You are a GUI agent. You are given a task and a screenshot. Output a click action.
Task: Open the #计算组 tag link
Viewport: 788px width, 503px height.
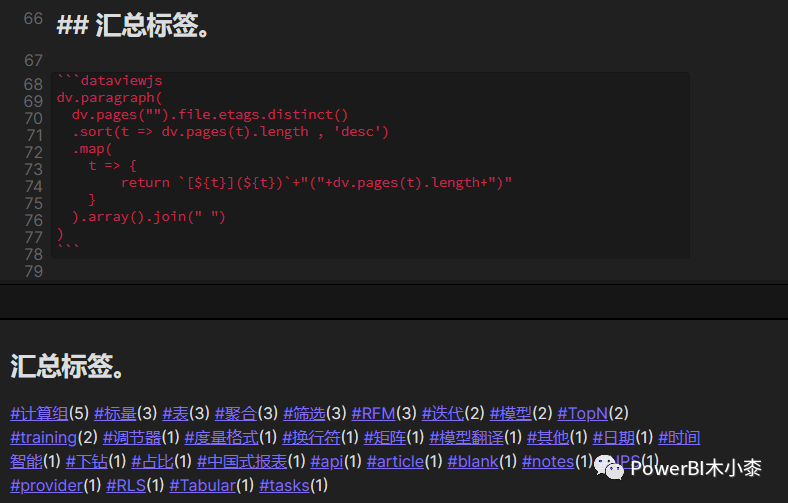[x=39, y=414]
